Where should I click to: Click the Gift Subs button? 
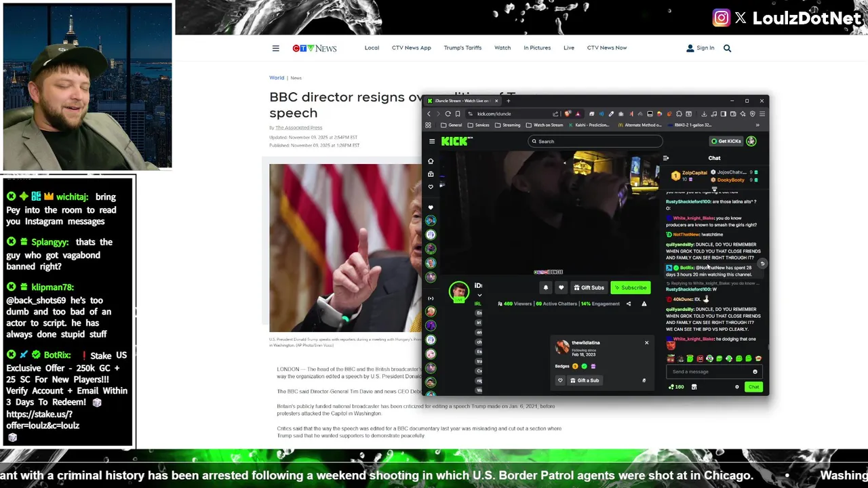coord(589,287)
